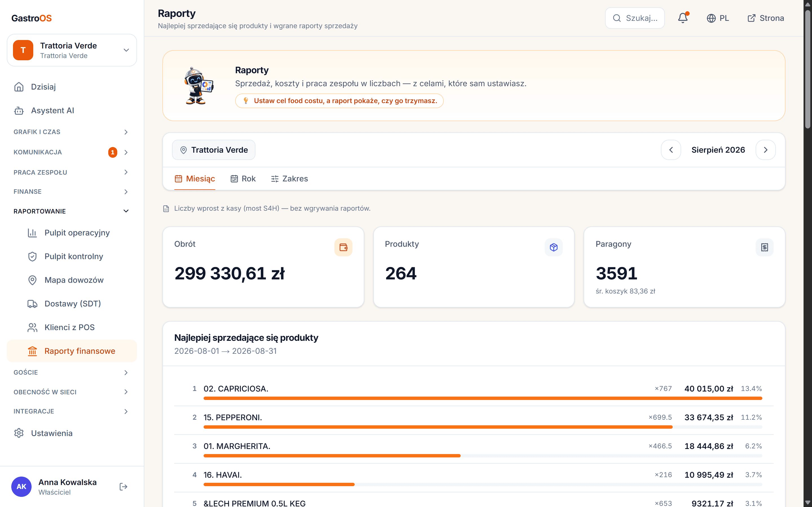The width and height of the screenshot is (812, 507).
Task: Open the Asystent AI robot icon
Action: point(19,110)
